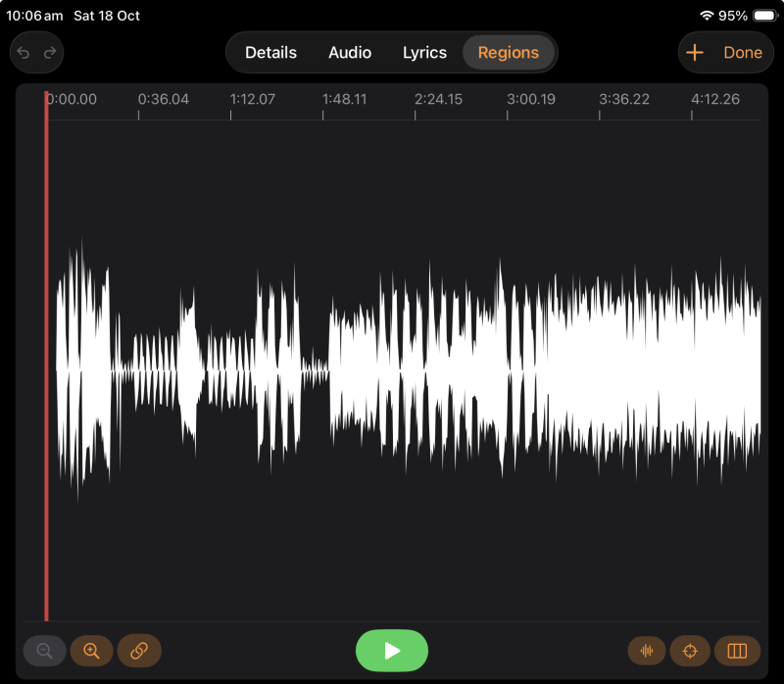The image size is (784, 684).
Task: Click the 1:48.11 mark on timeline ruler
Action: point(344,100)
